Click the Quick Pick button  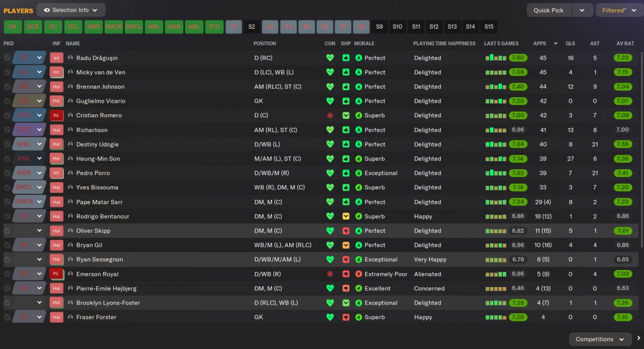(548, 10)
